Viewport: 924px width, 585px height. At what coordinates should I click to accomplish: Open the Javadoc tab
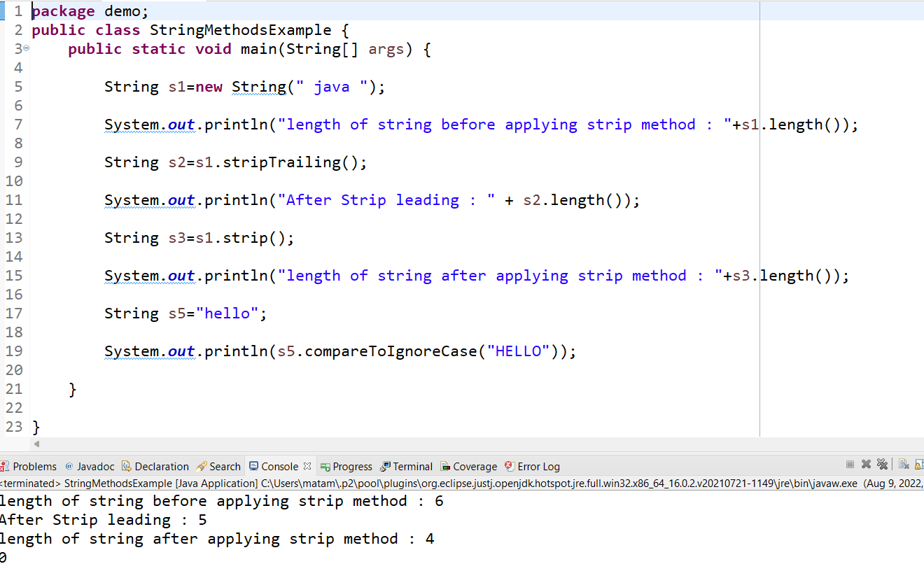(90, 467)
